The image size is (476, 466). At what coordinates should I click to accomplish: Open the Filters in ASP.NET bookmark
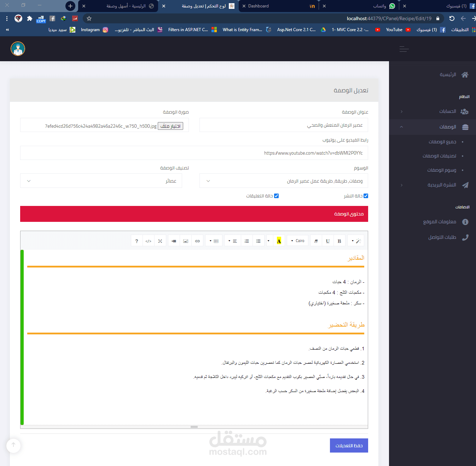point(192,30)
